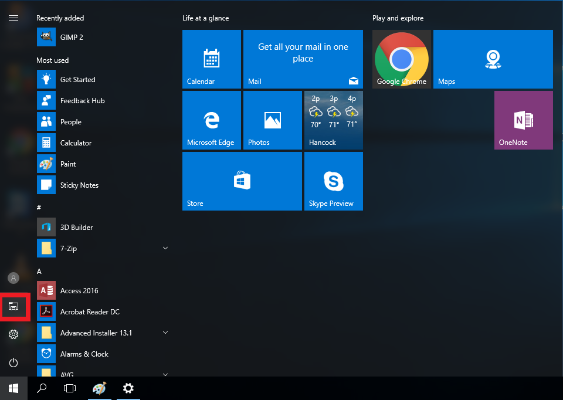Viewport: 563px width, 400px height.
Task: Open the Store tile
Action: pyautogui.click(x=242, y=181)
